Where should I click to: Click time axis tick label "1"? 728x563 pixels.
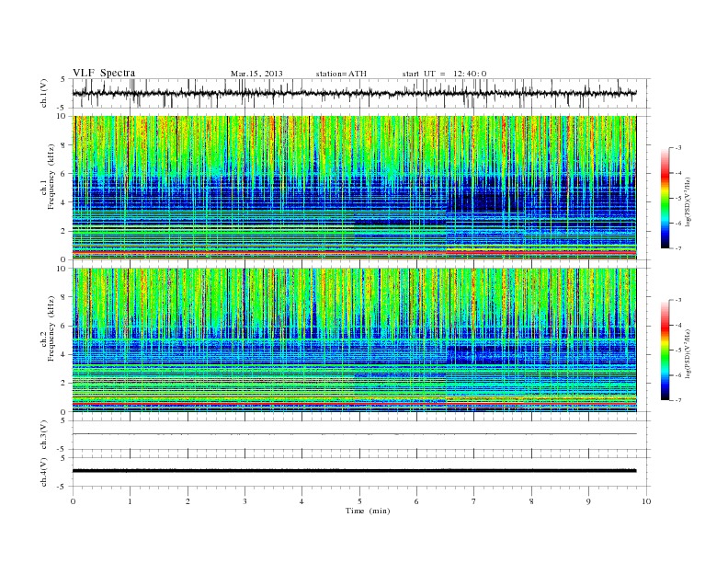(x=130, y=501)
